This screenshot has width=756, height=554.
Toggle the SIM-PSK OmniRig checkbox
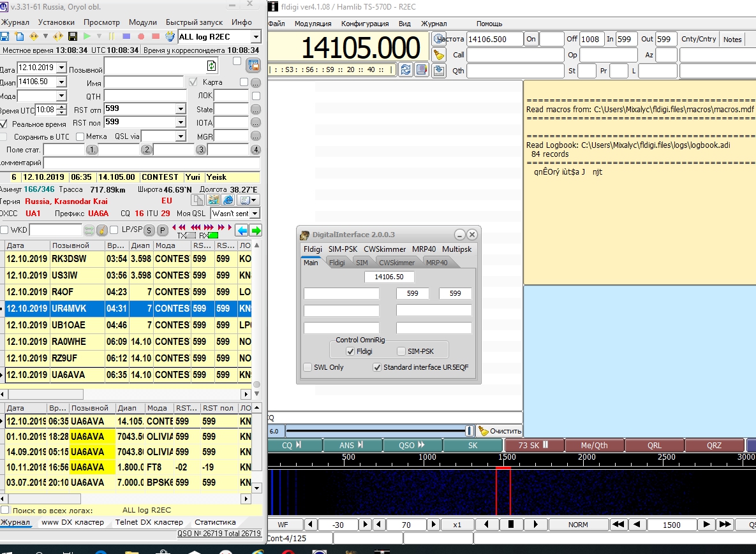[401, 351]
